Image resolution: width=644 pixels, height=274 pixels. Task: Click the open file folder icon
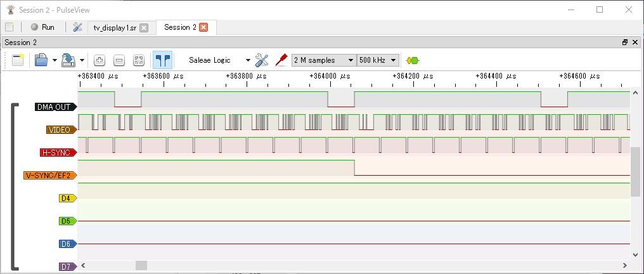tap(41, 60)
